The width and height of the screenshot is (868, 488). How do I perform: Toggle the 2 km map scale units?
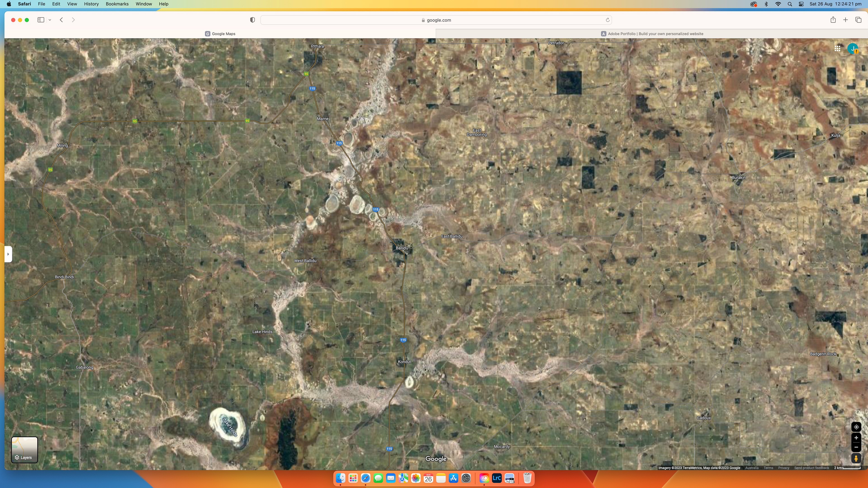pyautogui.click(x=847, y=468)
